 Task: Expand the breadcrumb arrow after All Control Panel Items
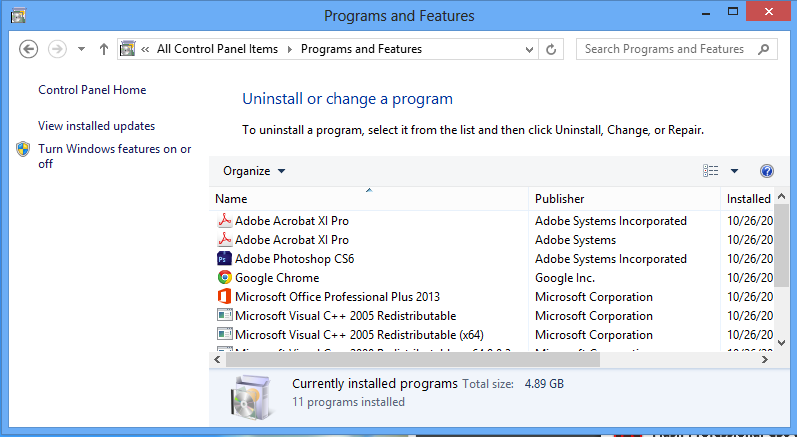point(290,49)
